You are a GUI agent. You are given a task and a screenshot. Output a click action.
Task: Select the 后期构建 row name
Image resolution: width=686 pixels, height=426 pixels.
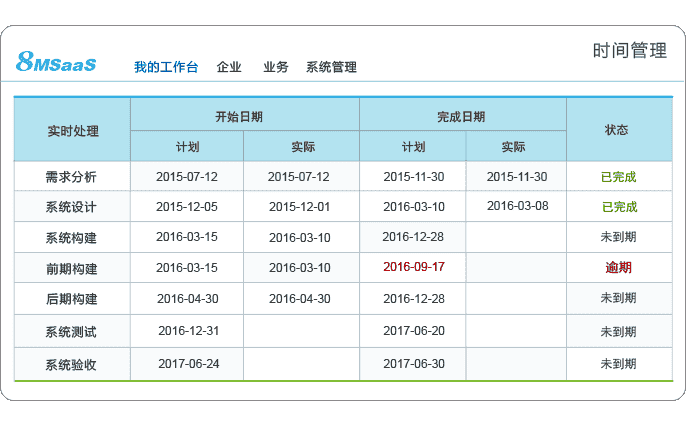pos(71,299)
